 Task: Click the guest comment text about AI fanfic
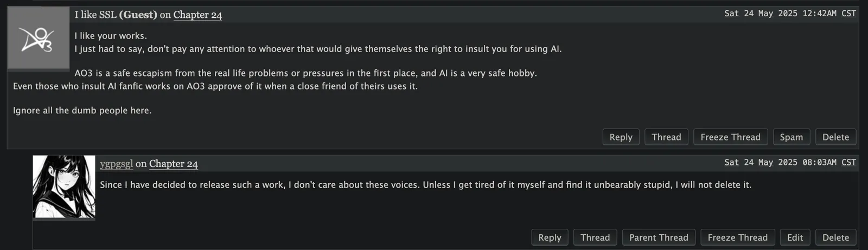point(215,86)
